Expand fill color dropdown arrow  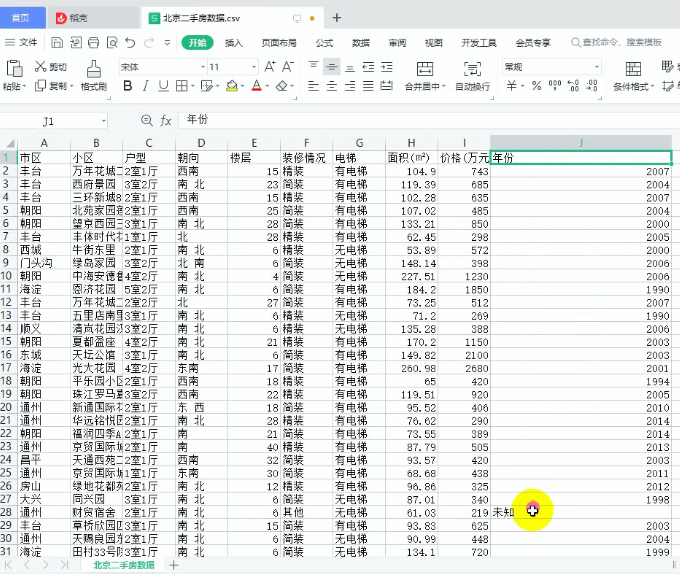242,86
